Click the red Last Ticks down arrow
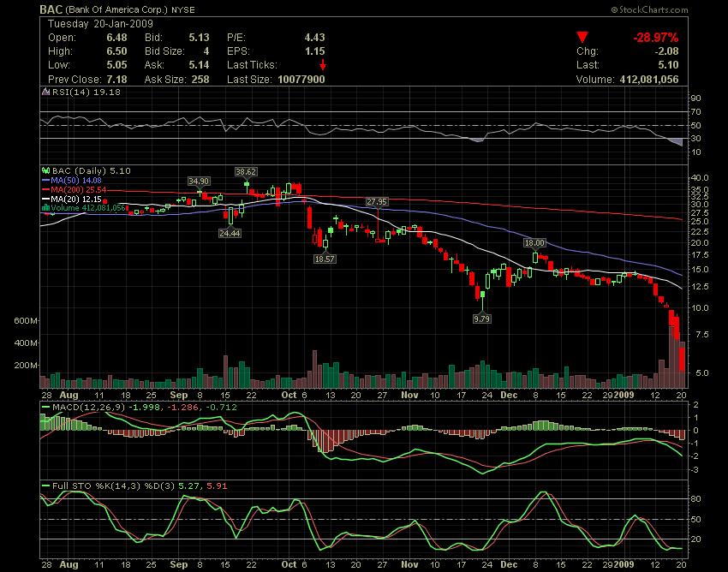Viewport: 728px width, 572px height. point(322,65)
